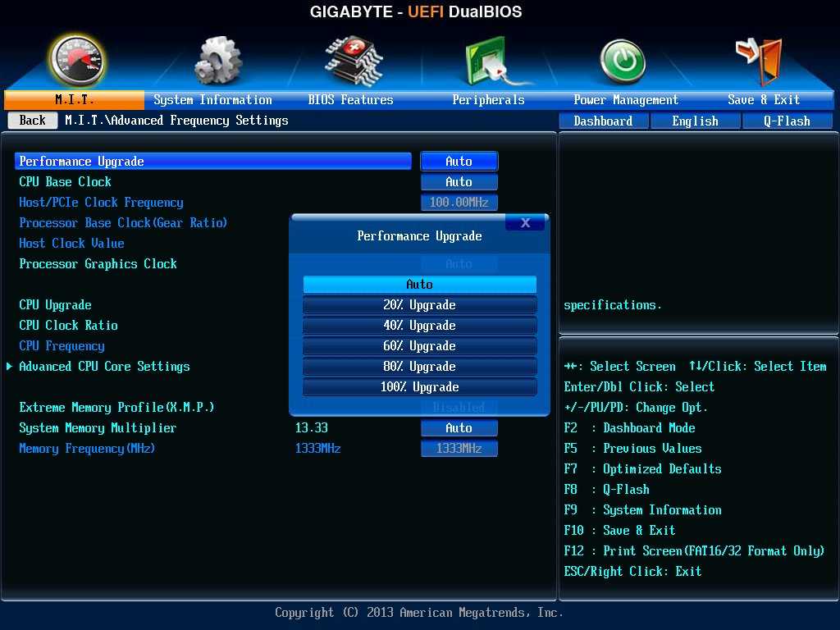Click the Peripherals circuit board icon
840x630 pixels.
[490, 61]
